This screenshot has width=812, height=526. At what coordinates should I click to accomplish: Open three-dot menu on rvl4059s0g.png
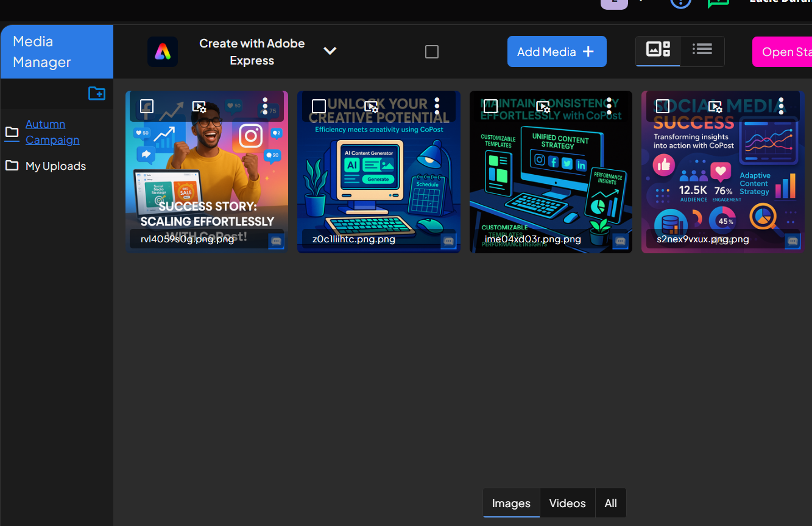coord(265,106)
